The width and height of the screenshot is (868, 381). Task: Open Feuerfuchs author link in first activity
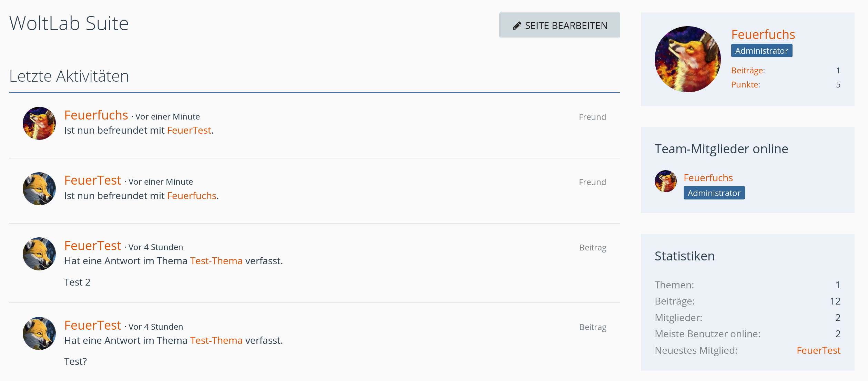pos(96,115)
